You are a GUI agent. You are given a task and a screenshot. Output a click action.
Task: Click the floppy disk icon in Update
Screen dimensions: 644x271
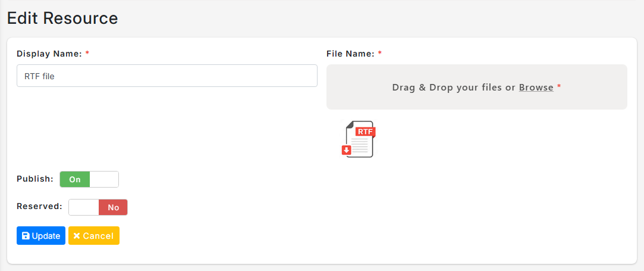(x=26, y=236)
